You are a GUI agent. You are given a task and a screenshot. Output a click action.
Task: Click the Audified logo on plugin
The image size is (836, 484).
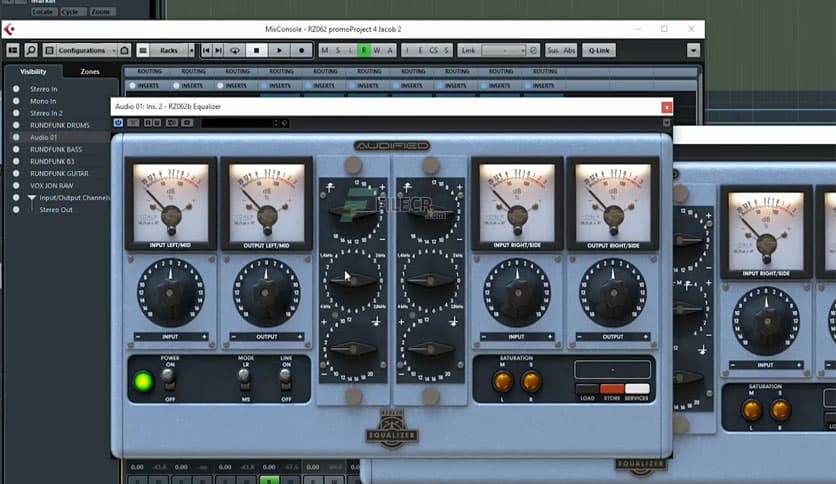tap(392, 146)
